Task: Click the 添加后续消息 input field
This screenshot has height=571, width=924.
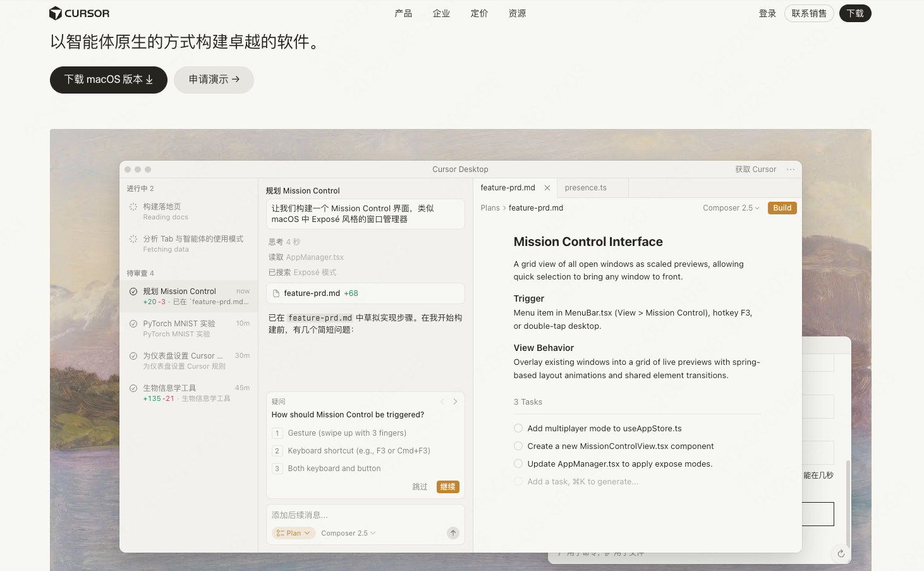Action: pos(365,515)
